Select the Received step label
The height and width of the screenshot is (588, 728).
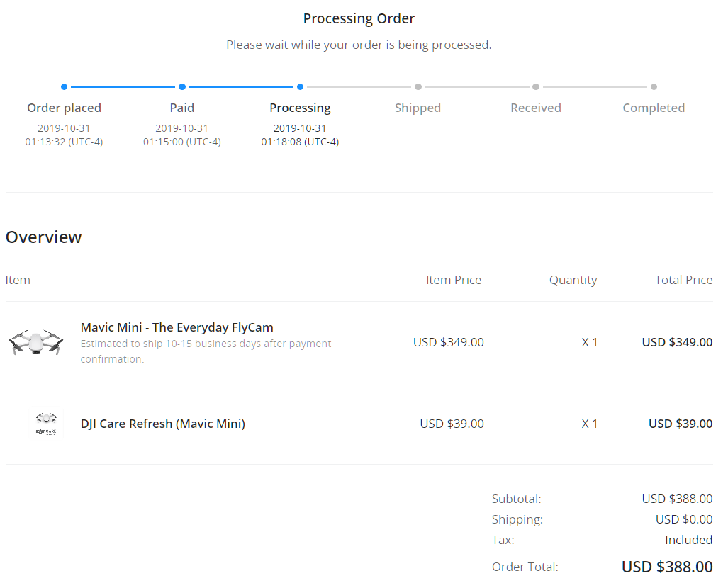tap(536, 108)
